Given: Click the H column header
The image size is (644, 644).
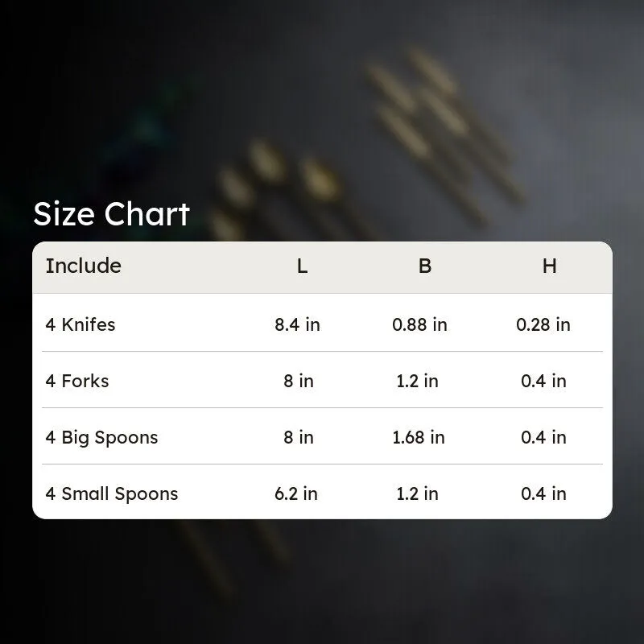Looking at the screenshot, I should [550, 266].
